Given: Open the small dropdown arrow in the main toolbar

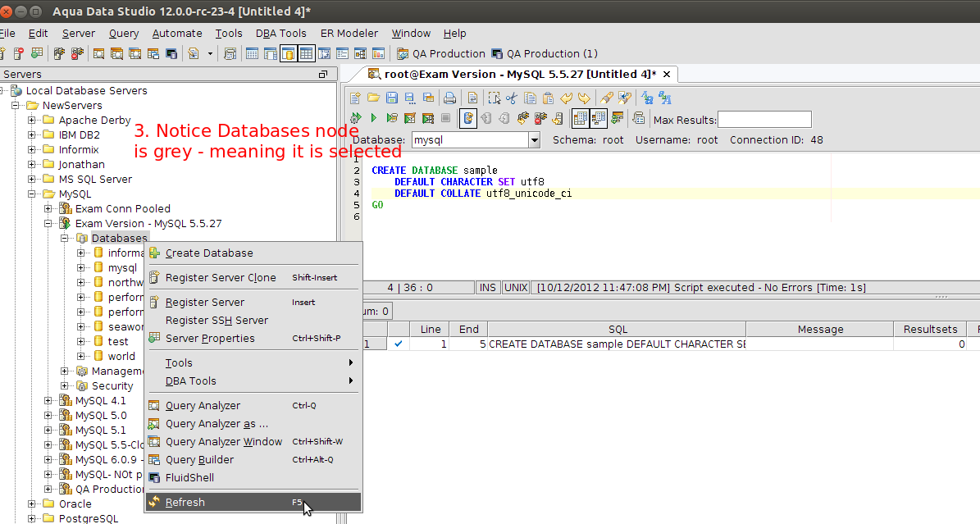Looking at the screenshot, I should 210,54.
